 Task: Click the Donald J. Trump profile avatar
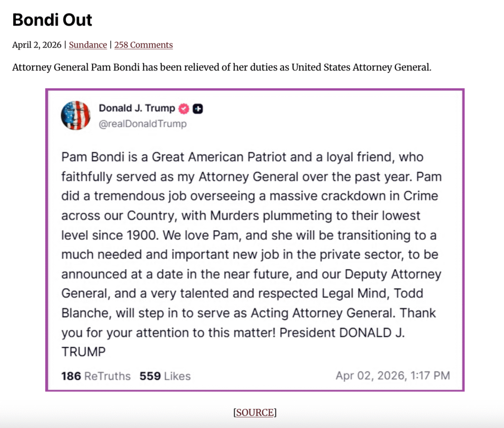(x=75, y=115)
